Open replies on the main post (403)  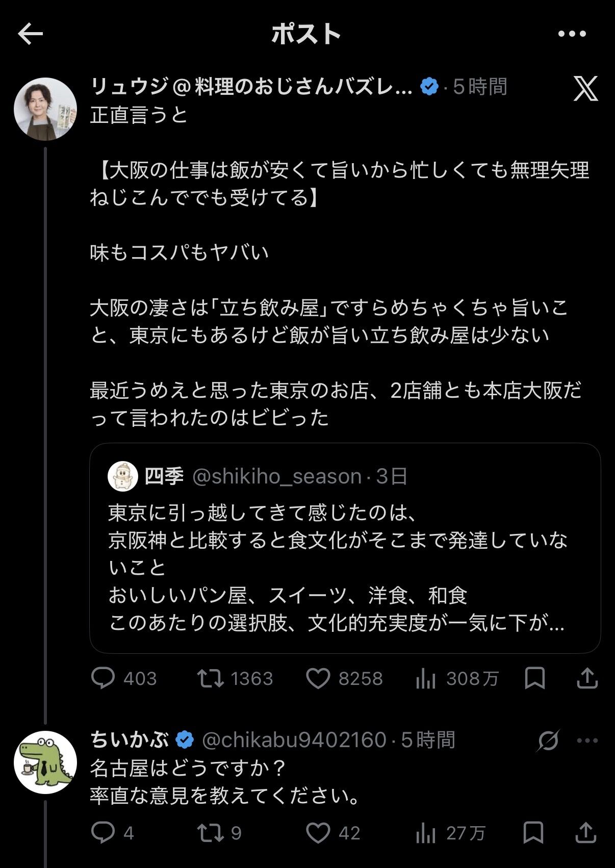coord(124,678)
